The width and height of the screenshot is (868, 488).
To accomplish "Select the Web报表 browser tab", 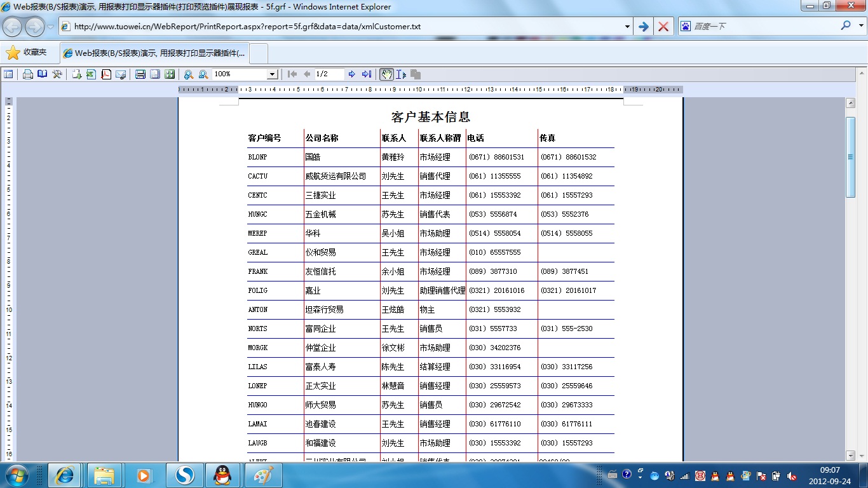I will point(154,53).
